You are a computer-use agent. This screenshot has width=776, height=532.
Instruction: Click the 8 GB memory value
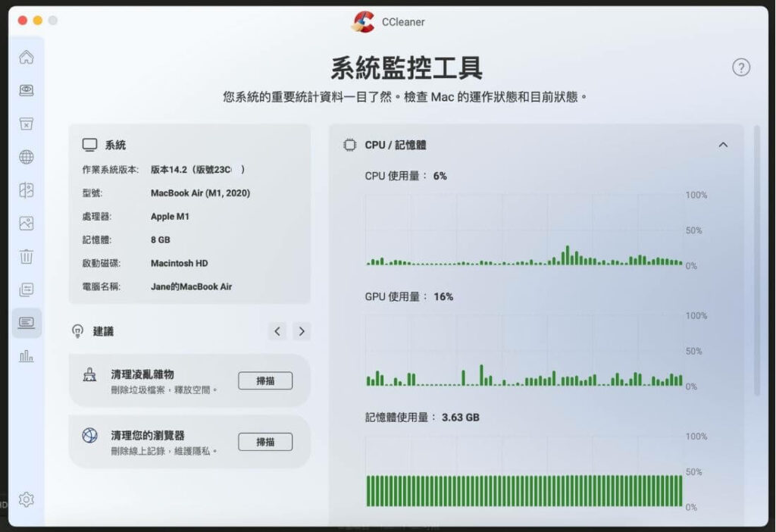click(x=161, y=239)
